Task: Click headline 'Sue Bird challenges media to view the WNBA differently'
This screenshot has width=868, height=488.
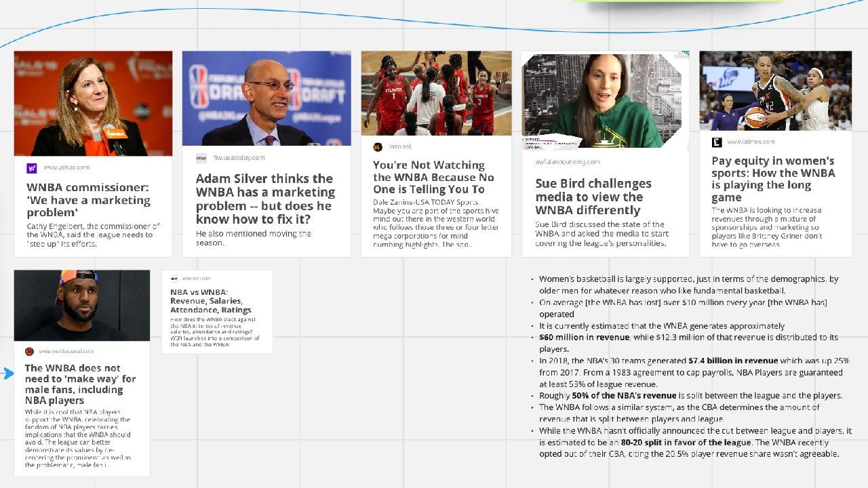Action: tap(593, 197)
